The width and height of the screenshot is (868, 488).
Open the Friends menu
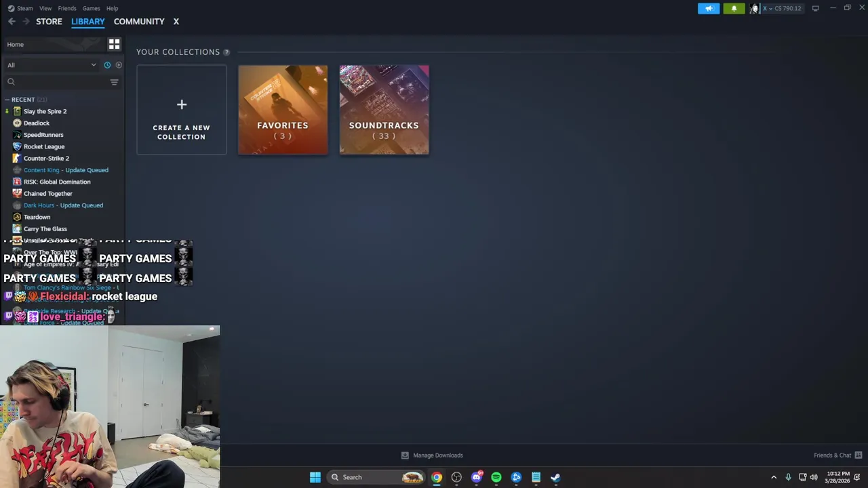67,8
